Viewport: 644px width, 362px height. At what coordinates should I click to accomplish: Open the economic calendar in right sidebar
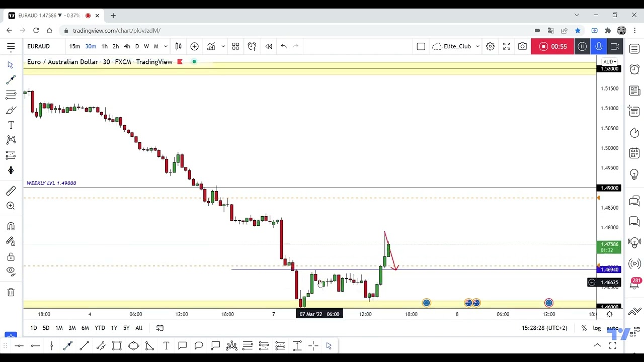pyautogui.click(x=634, y=153)
